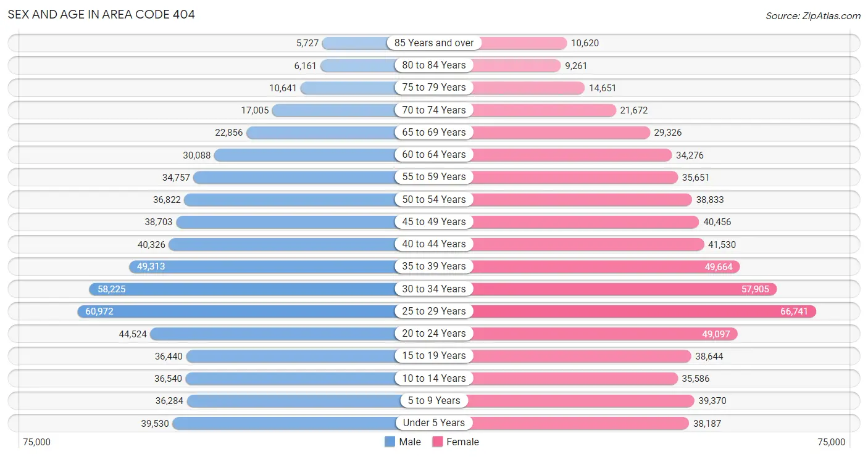Select the male 80 to 84 Years bar
868x457 pixels.
coord(357,65)
